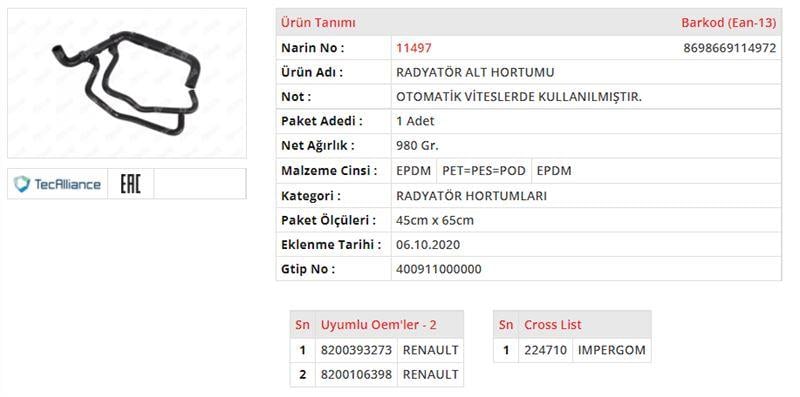Select added date 06.10.2020

point(428,245)
